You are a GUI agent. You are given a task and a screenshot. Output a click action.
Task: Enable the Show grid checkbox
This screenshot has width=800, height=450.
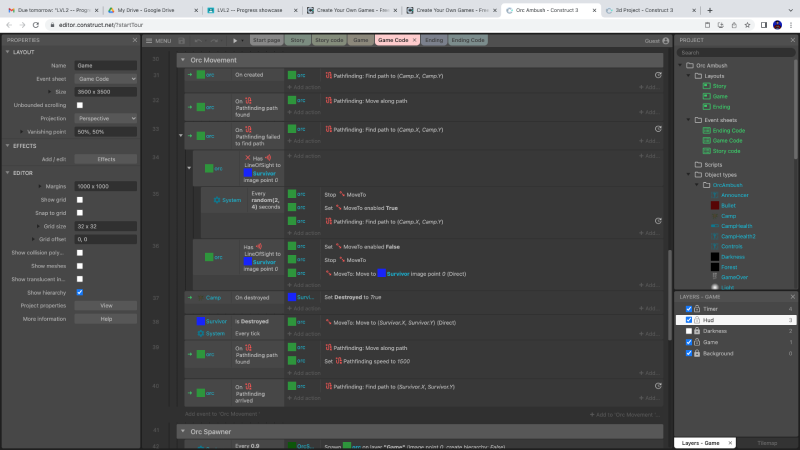click(x=80, y=199)
